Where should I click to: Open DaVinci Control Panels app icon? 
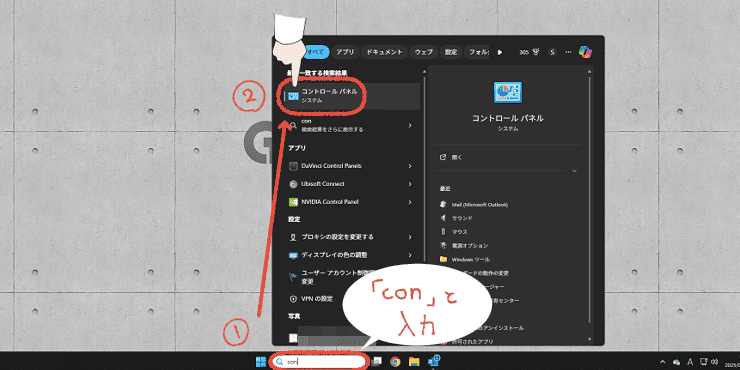tap(293, 166)
